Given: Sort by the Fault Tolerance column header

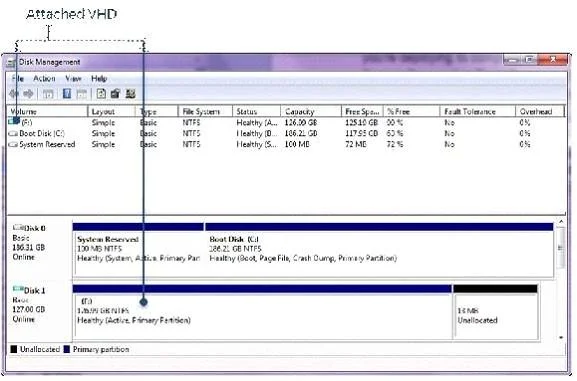Looking at the screenshot, I should pyautogui.click(x=478, y=112).
